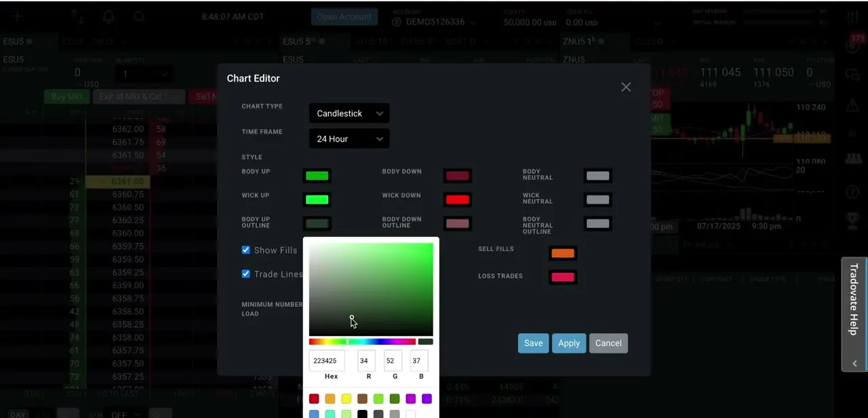Click the rainbow hue slider bar
This screenshot has height=418, width=868.
pyautogui.click(x=362, y=342)
